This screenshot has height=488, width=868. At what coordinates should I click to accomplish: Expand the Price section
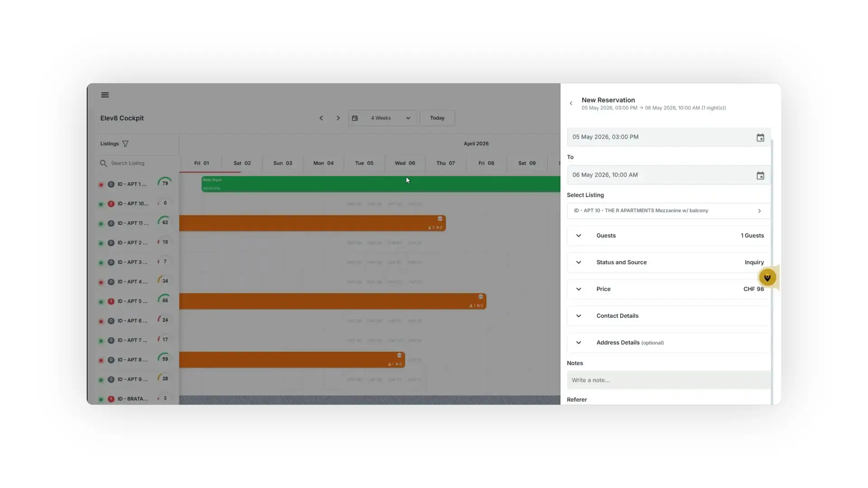[x=669, y=289]
